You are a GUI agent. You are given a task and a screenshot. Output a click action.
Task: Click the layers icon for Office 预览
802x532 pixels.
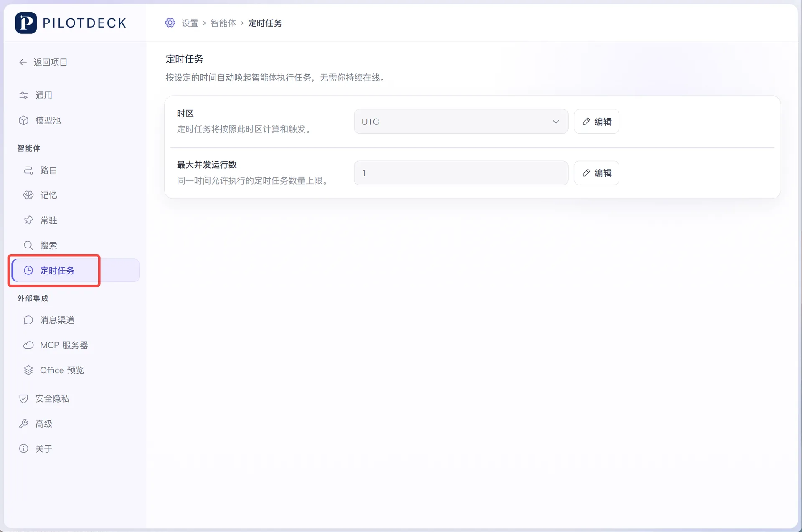(x=28, y=370)
